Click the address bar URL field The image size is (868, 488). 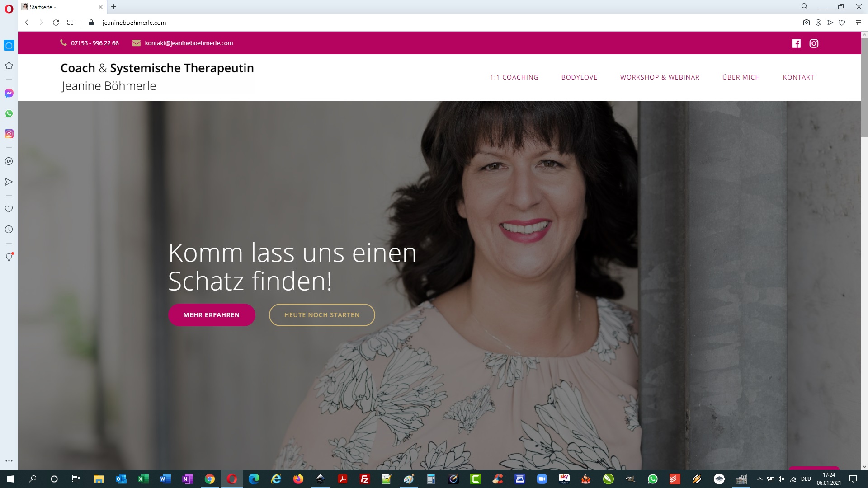134,23
